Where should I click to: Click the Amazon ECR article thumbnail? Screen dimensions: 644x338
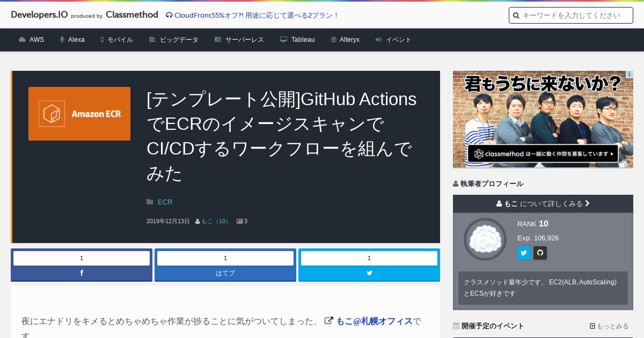[x=79, y=114]
